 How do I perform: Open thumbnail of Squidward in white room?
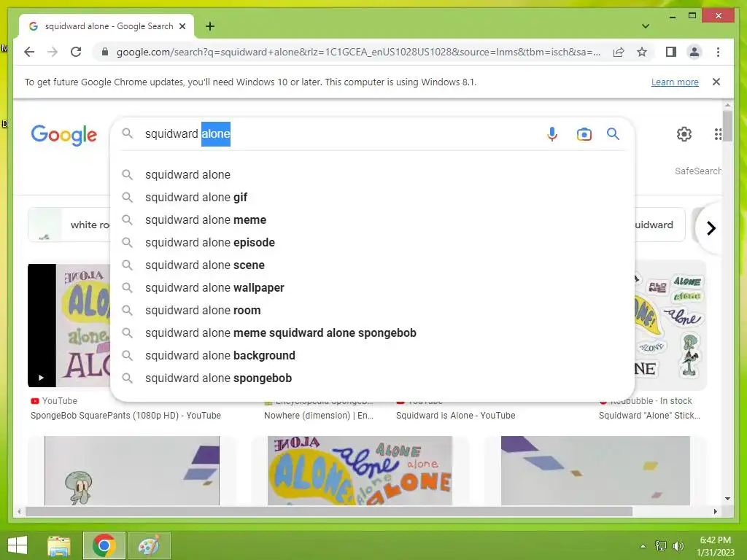[x=132, y=470]
